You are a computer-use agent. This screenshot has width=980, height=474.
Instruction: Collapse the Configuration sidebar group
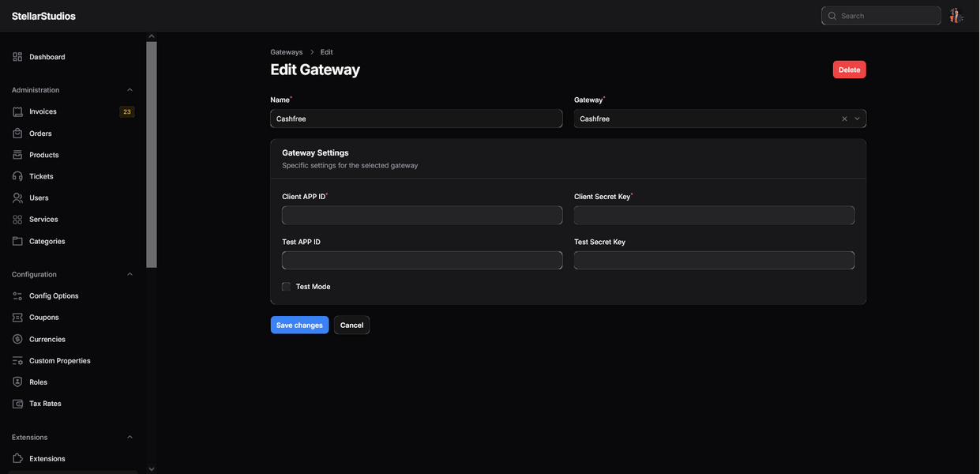click(x=130, y=275)
